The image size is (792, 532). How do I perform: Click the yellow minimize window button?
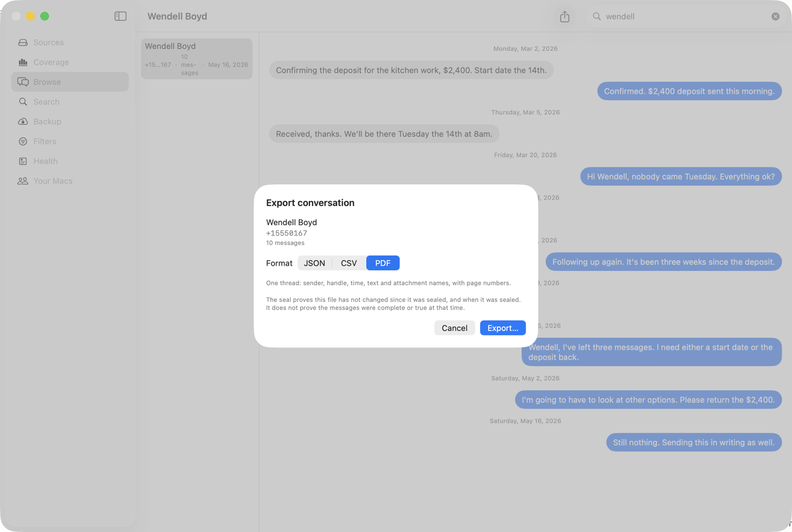pos(30,16)
